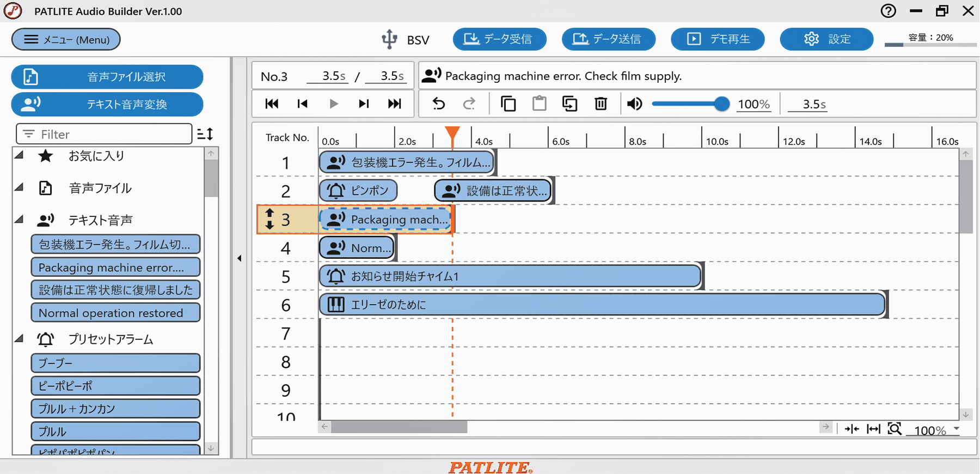Jump to end of timeline
The image size is (980, 474).
tap(394, 104)
